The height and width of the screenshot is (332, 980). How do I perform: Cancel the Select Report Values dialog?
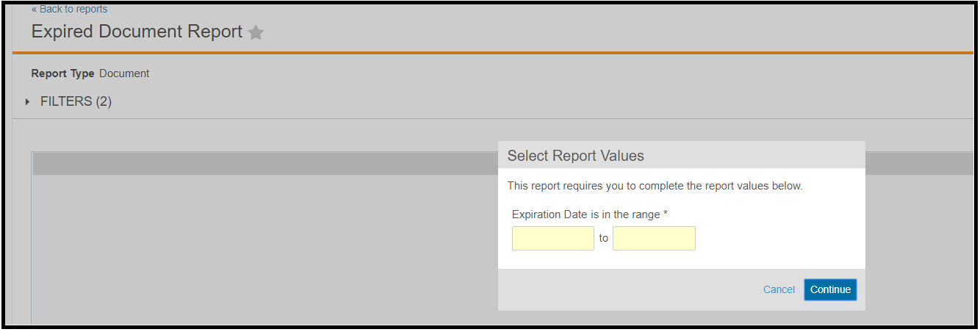point(779,289)
